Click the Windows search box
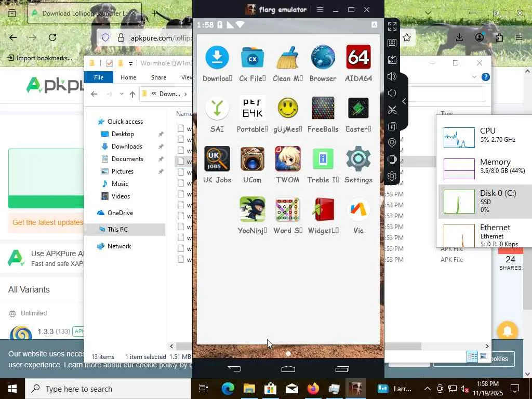532x399 pixels. pyautogui.click(x=109, y=389)
